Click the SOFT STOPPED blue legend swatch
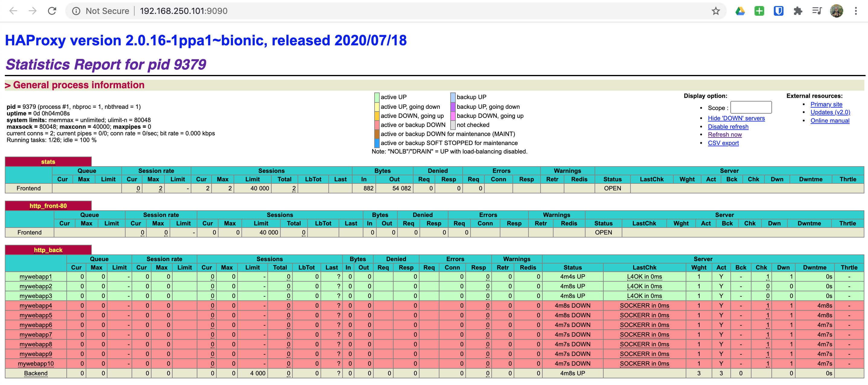868x385 pixels. [377, 143]
